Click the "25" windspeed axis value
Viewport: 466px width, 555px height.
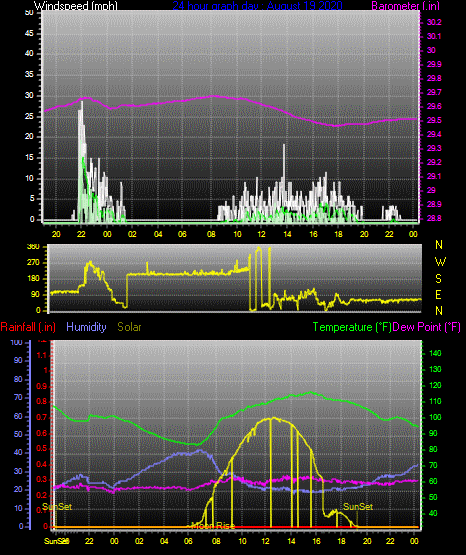coord(29,116)
